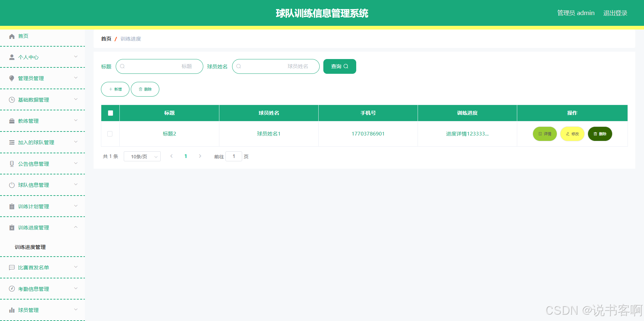Click the dark green 删除 button in the row

tap(600, 134)
